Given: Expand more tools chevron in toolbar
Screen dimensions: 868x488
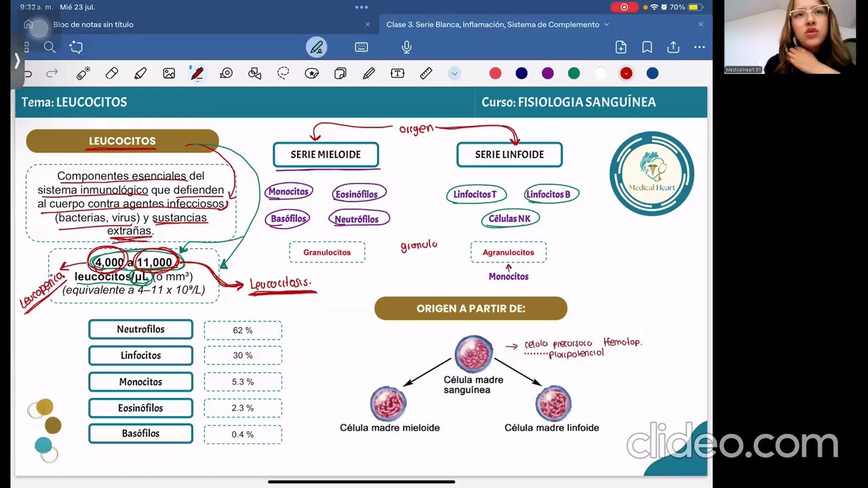Looking at the screenshot, I should (454, 73).
